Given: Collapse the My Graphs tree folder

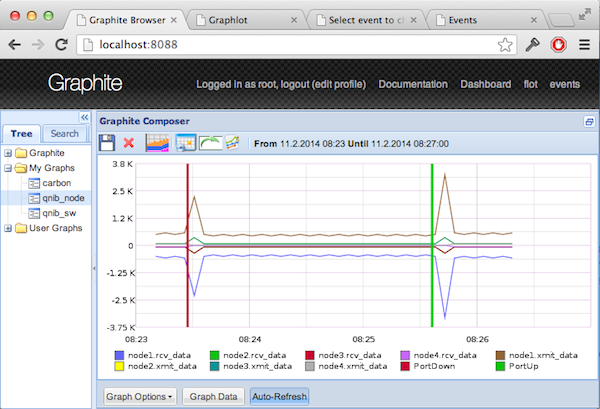Looking at the screenshot, I should click(x=8, y=168).
